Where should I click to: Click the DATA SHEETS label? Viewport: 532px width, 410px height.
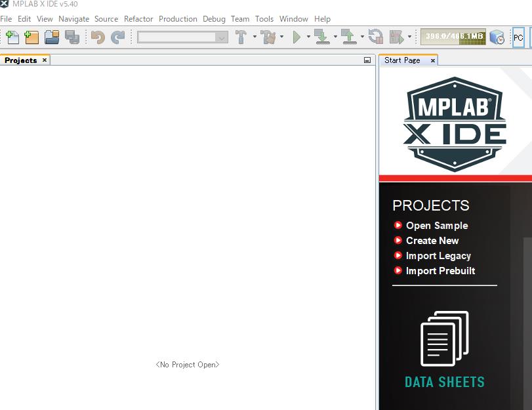[445, 382]
